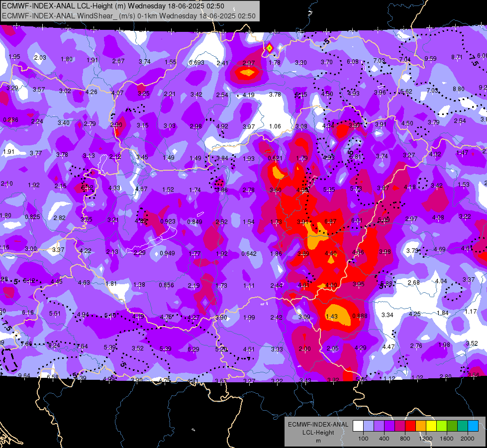Click wind shear value 6.16
Screen dimensions: 487x448
[28, 313]
